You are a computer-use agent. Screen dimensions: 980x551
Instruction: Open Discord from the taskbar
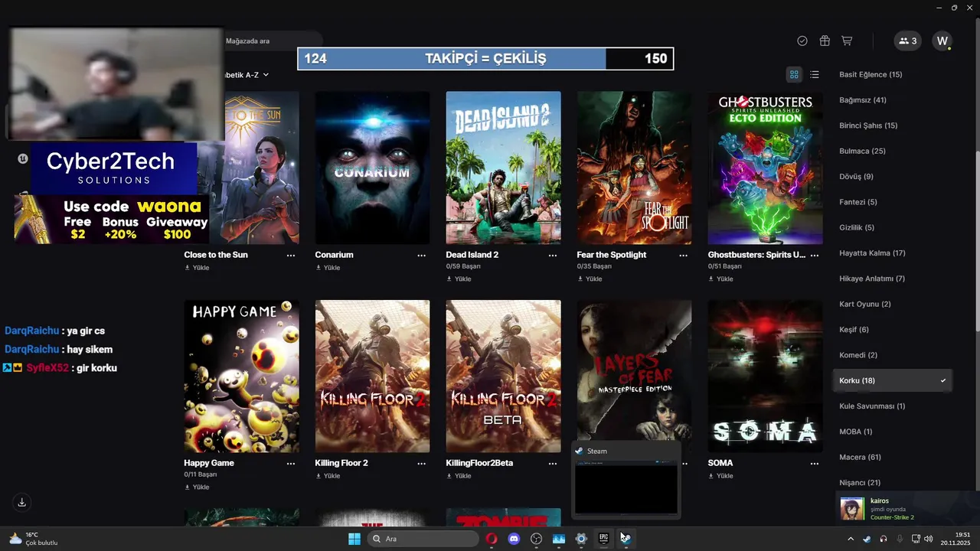[514, 539]
